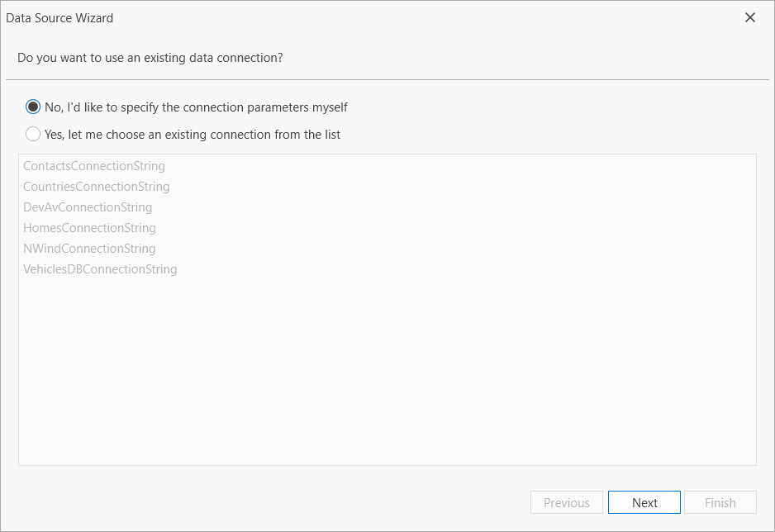The width and height of the screenshot is (775, 532).
Task: Select CountriesConnectionString connection
Action: (x=96, y=186)
